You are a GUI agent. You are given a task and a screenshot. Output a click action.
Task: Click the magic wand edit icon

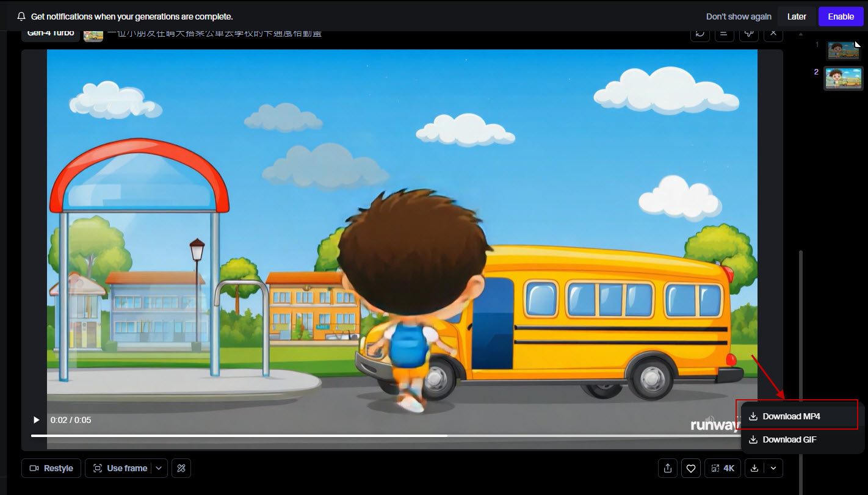click(181, 468)
